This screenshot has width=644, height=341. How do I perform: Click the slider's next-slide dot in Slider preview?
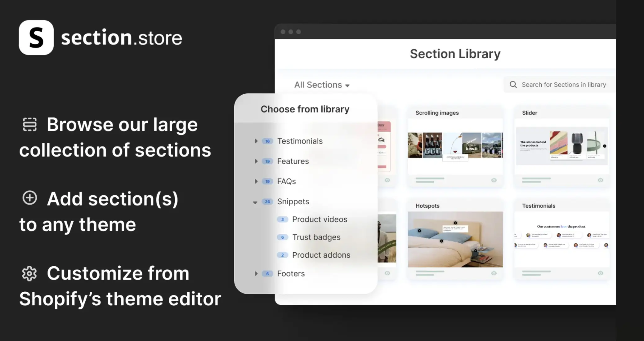point(604,146)
